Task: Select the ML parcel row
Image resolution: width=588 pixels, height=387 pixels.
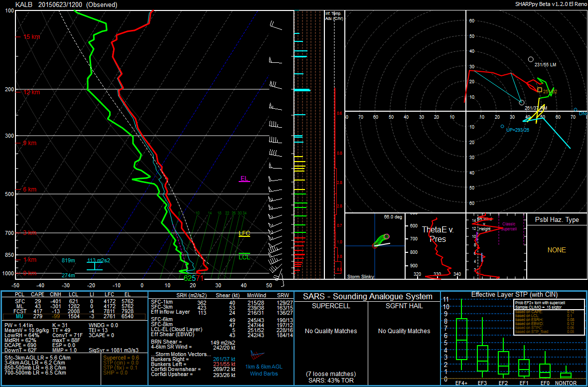Action: [x=74, y=305]
